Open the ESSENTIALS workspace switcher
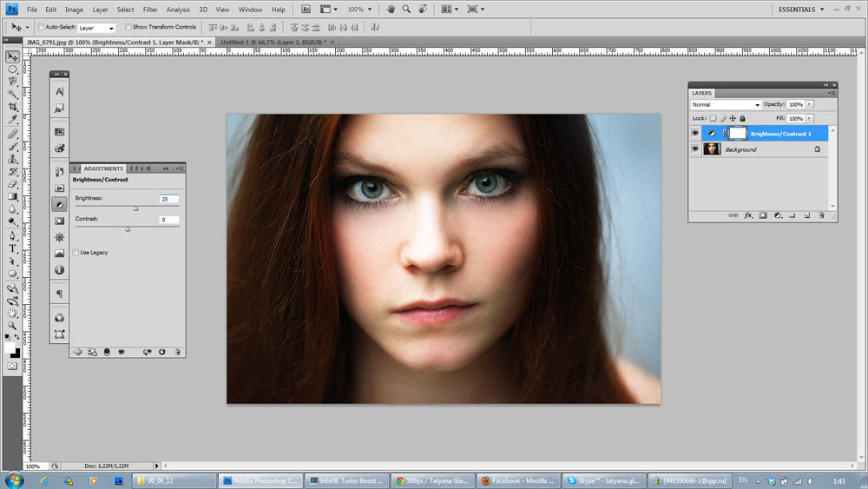Image resolution: width=868 pixels, height=489 pixels. point(797,10)
